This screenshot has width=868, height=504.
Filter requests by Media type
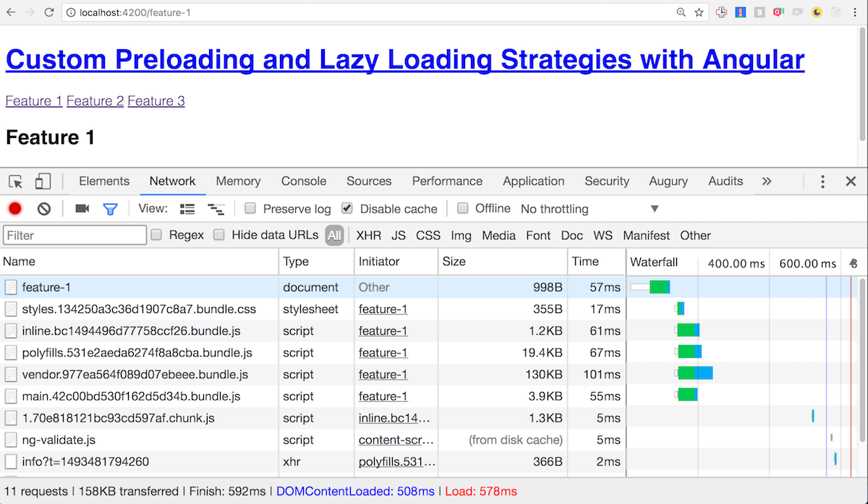499,235
